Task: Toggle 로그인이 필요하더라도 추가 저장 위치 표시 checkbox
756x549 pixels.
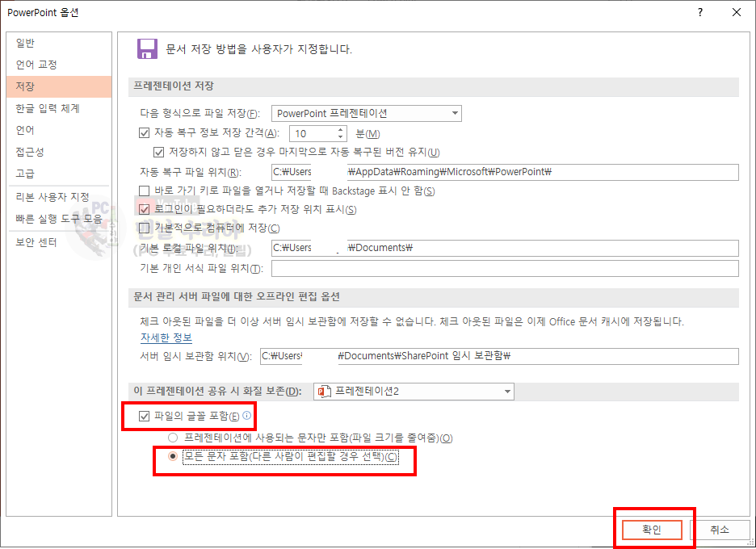Action: coord(144,209)
